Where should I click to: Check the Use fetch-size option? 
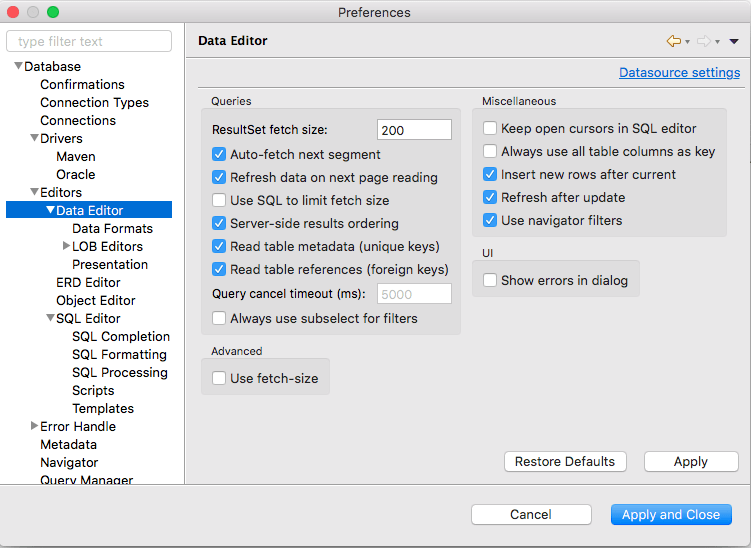[x=219, y=378]
